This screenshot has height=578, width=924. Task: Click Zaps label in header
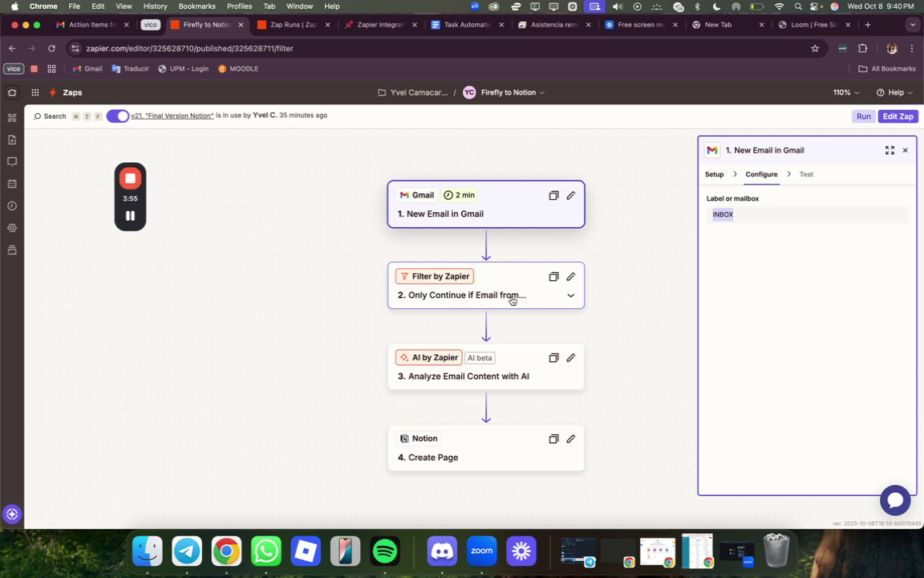pyautogui.click(x=72, y=92)
